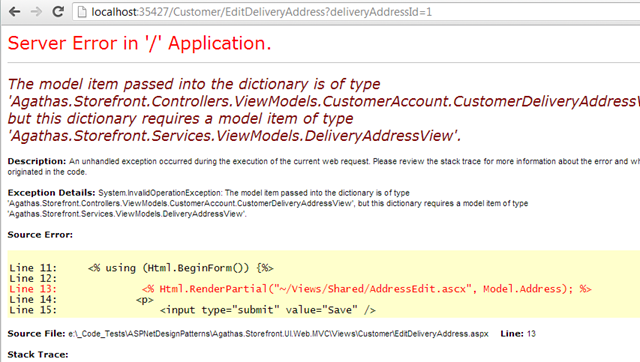Click the page document icon in address bar
640x362 pixels.
pyautogui.click(x=82, y=12)
